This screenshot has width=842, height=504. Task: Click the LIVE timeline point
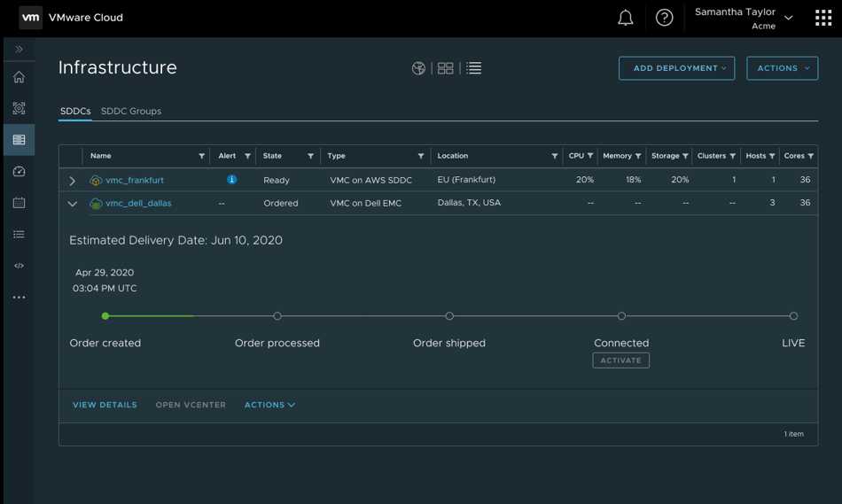(x=793, y=316)
